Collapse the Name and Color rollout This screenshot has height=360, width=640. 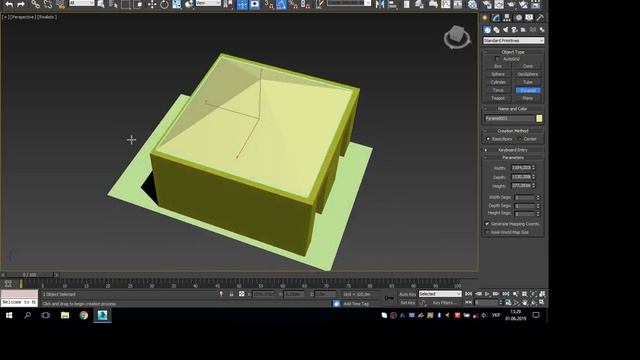click(513, 109)
